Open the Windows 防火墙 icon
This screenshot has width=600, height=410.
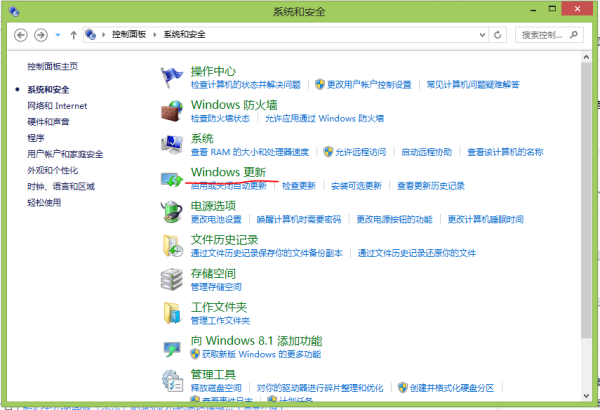172,110
